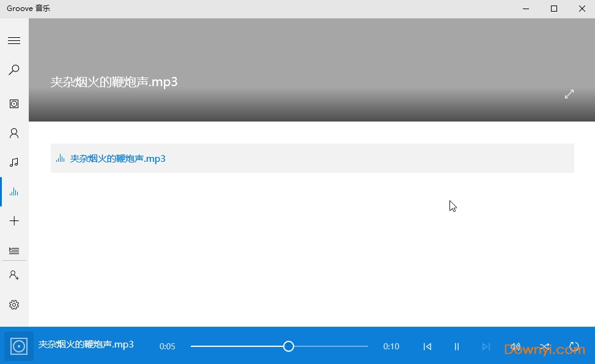Skip to the previous track

tap(427, 346)
